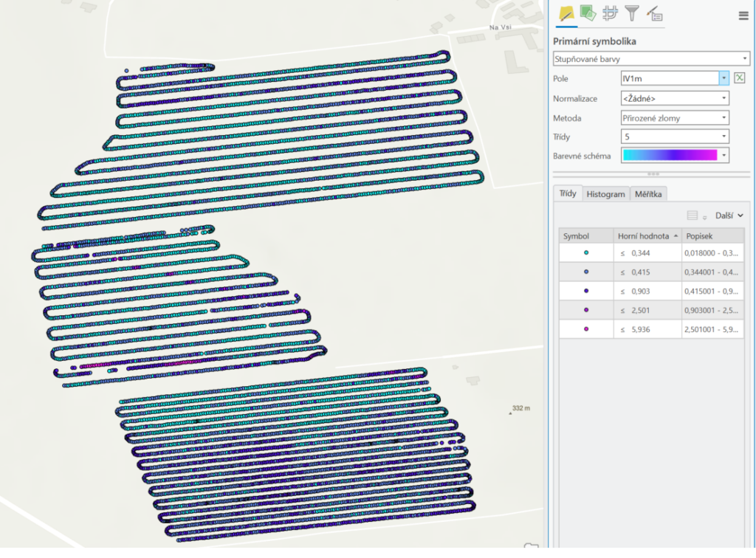Switch to Vary symbology by attribute icon

click(588, 13)
